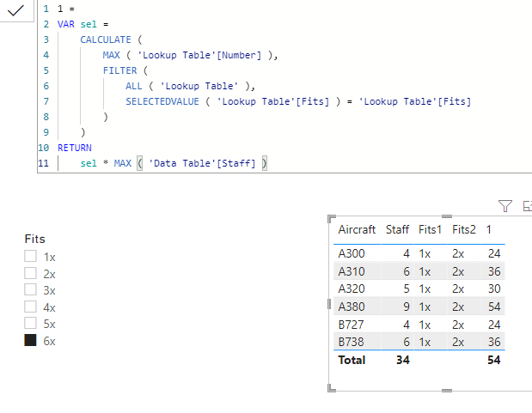Select the B738 aircraft cell

pos(351,342)
